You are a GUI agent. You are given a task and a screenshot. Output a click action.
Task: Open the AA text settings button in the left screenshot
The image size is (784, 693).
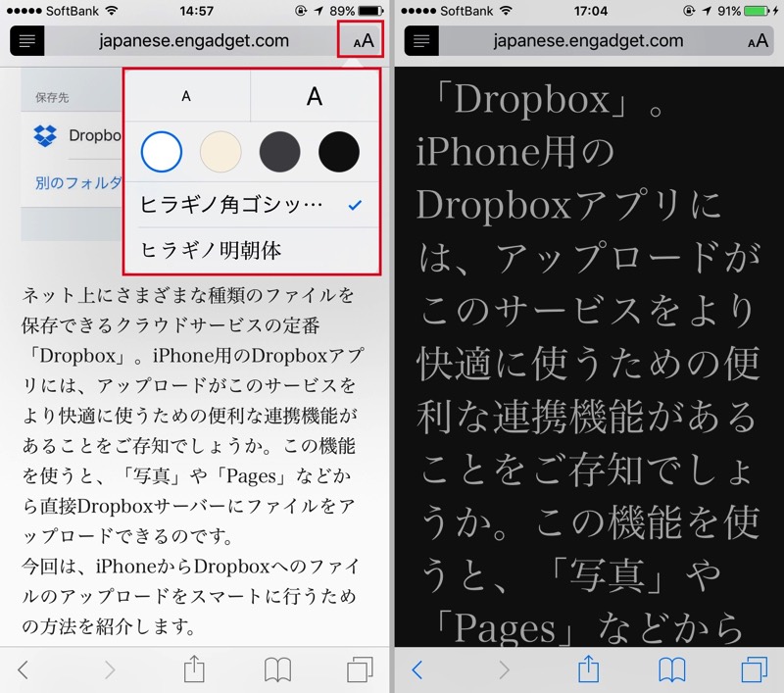pos(364,40)
